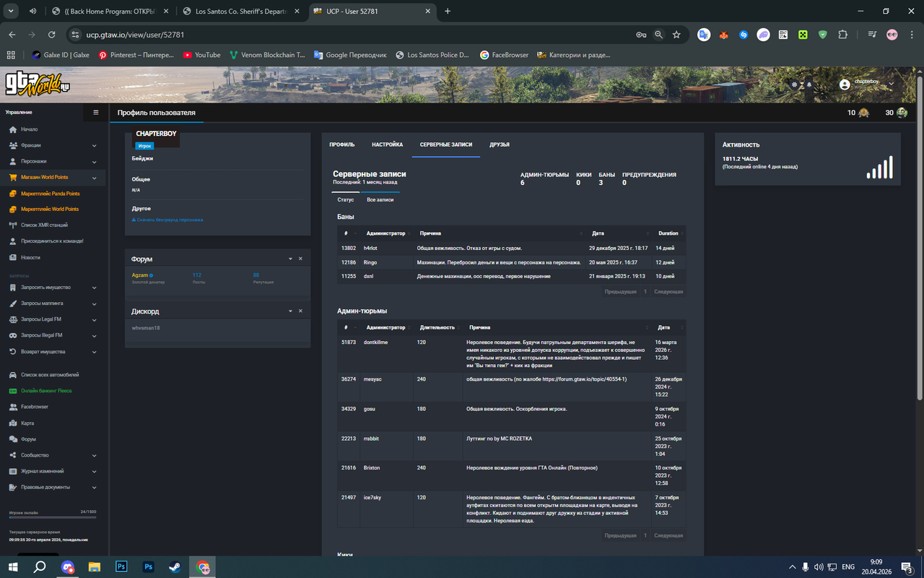Select the Все записи sub-tab

[x=380, y=199]
